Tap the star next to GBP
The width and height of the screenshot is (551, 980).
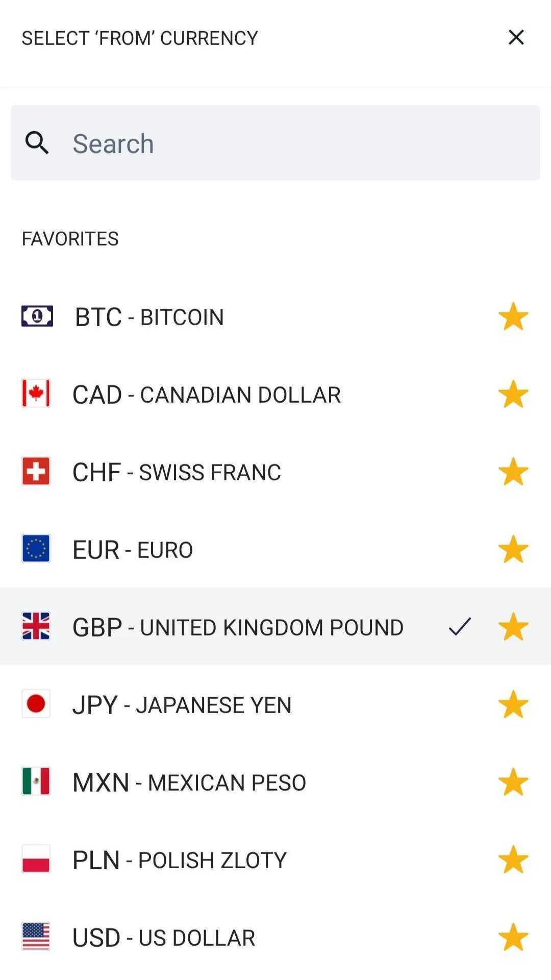(513, 627)
